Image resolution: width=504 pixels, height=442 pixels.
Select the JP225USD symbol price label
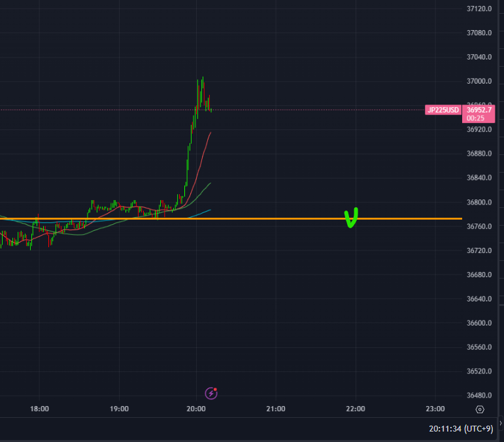click(443, 110)
